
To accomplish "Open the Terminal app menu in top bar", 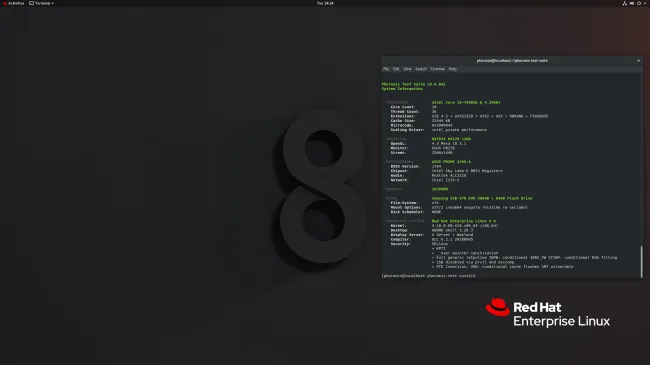I will [x=41, y=3].
